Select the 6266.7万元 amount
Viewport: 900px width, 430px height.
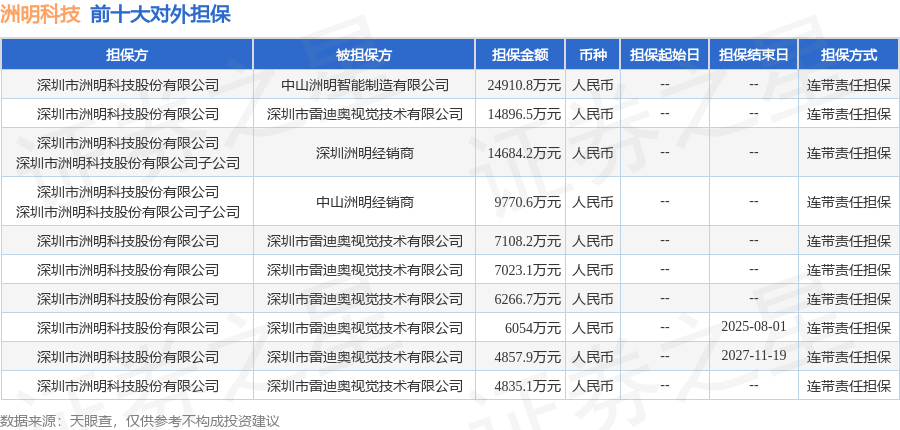click(x=525, y=299)
